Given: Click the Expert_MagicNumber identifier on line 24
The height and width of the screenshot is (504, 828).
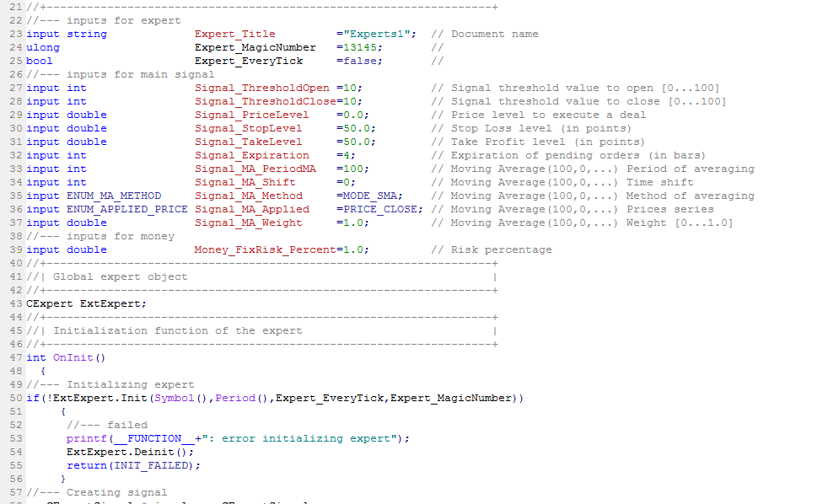Looking at the screenshot, I should pyautogui.click(x=255, y=47).
